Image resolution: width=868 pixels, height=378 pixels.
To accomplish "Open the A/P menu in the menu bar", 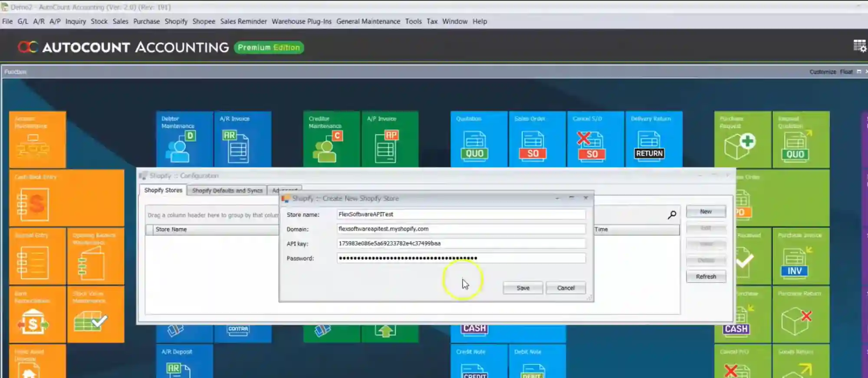I will 55,21.
